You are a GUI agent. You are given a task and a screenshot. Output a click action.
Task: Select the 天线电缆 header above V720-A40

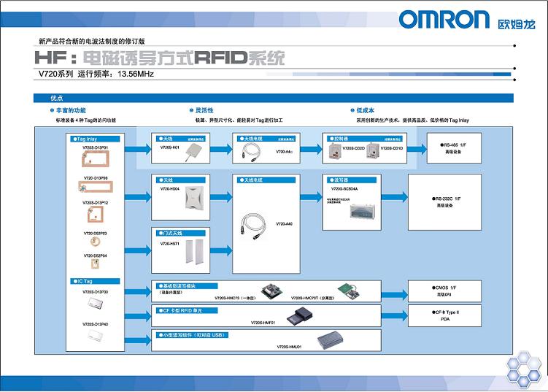(266, 180)
